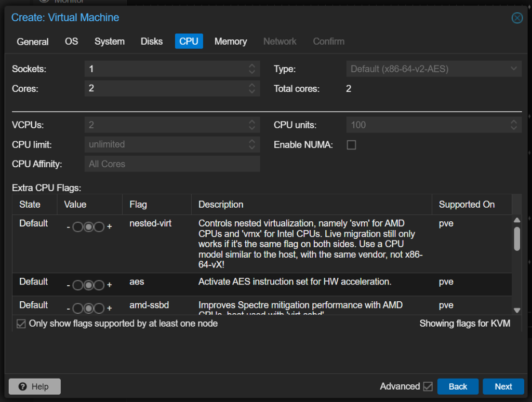Adjust the Cores spinner arrows
The width and height of the screenshot is (532, 402).
click(252, 88)
